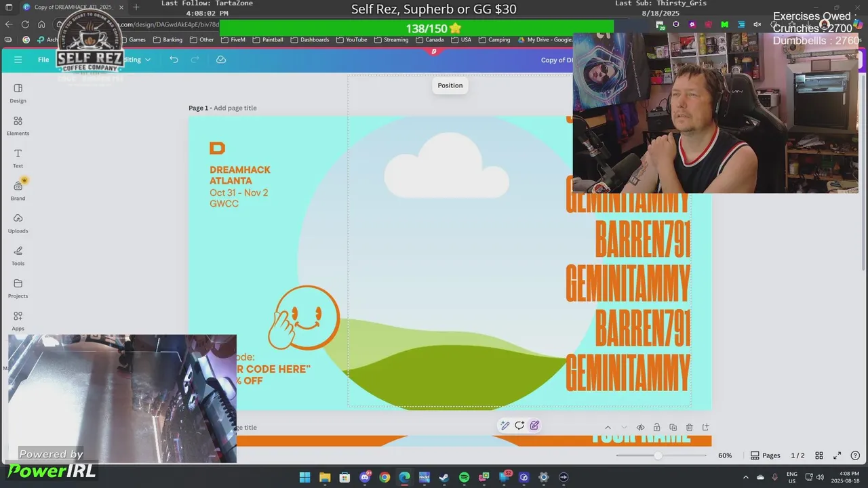868x488 pixels.
Task: Select the 'Oct 31 - Nov 2' date text
Action: tap(239, 192)
